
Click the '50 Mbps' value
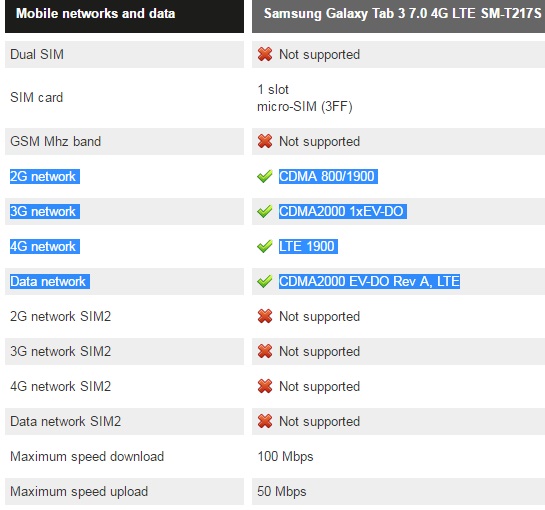click(282, 492)
